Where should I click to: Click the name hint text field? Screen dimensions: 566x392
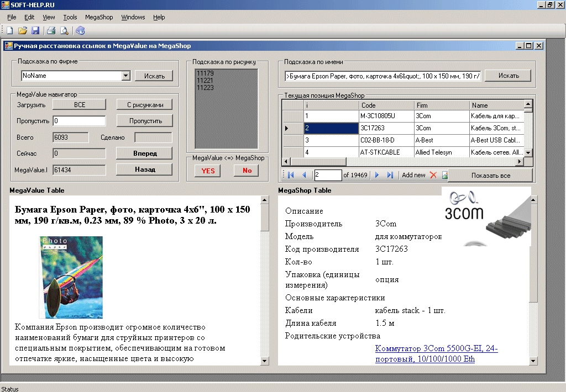tap(382, 76)
